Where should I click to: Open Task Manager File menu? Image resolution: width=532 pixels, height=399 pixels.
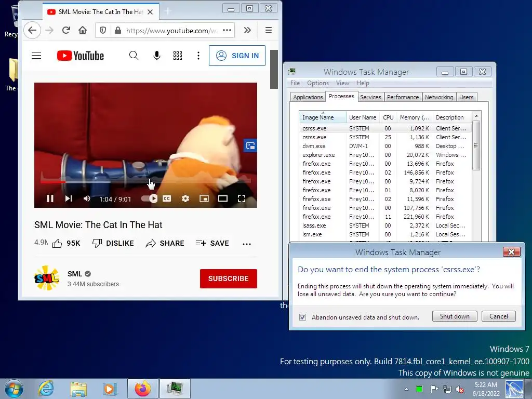tap(295, 83)
